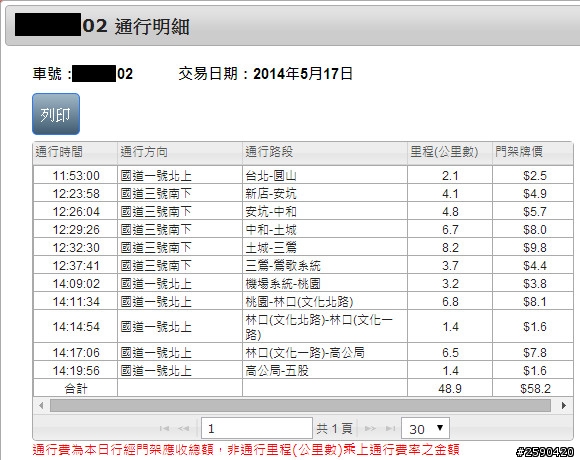Select the 14:11:34 time cell
The height and width of the screenshot is (460, 580).
click(x=75, y=302)
